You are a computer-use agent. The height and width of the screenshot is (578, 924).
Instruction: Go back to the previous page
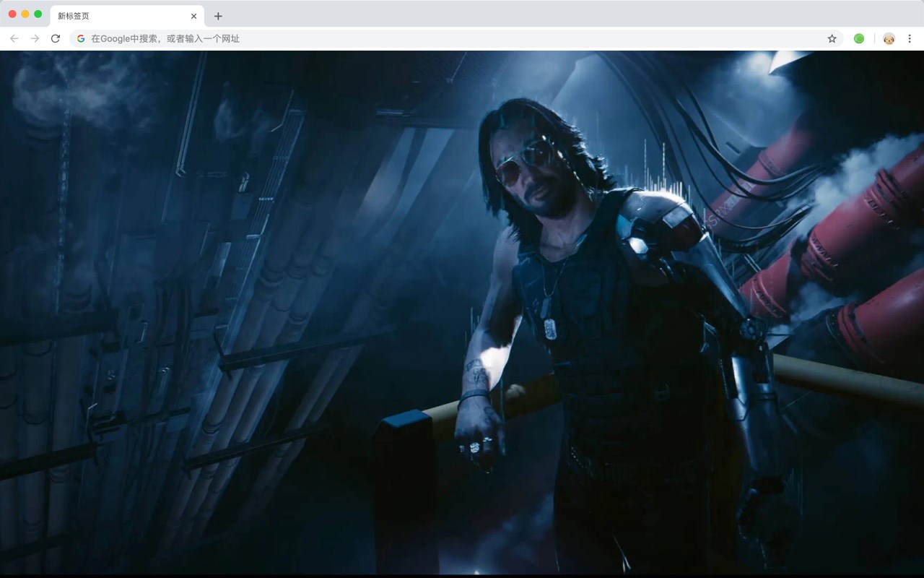pyautogui.click(x=14, y=38)
